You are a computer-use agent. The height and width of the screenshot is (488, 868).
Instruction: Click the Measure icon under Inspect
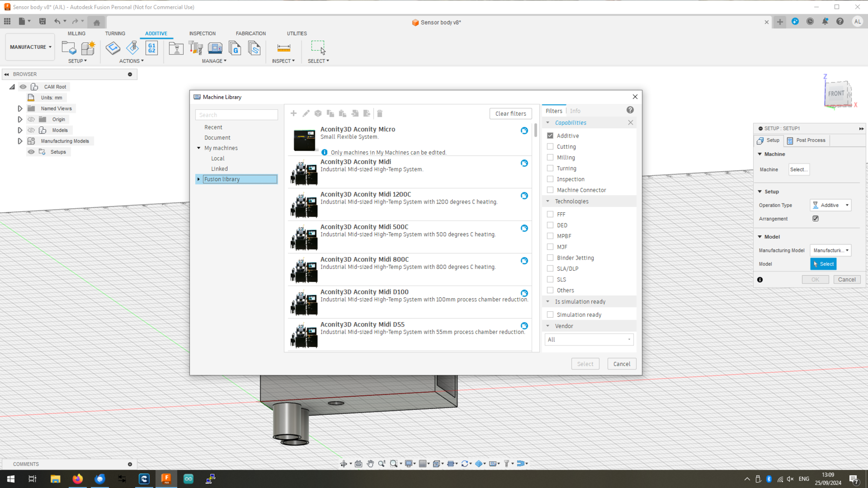(x=284, y=48)
